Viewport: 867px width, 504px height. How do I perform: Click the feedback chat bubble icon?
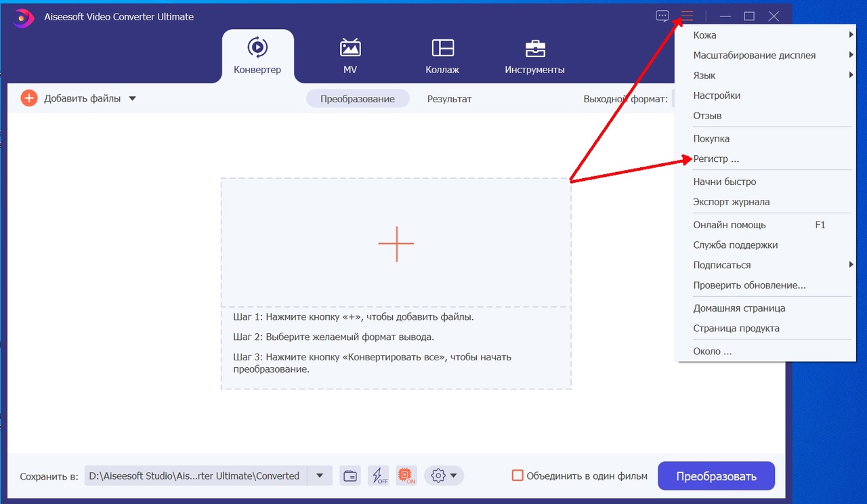662,16
